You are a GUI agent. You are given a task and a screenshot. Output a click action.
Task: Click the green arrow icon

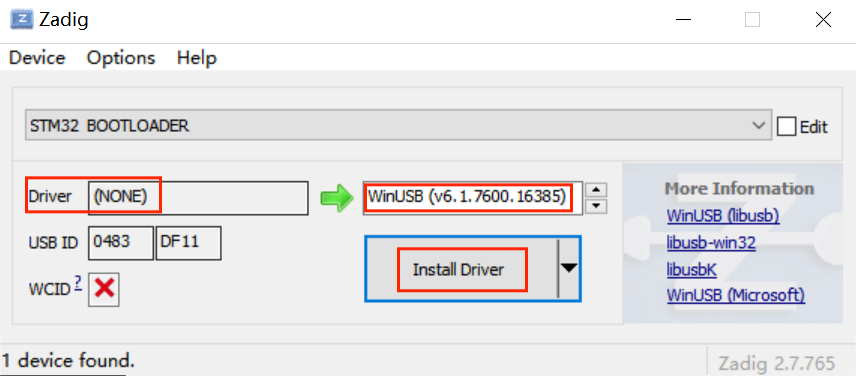coord(337,198)
